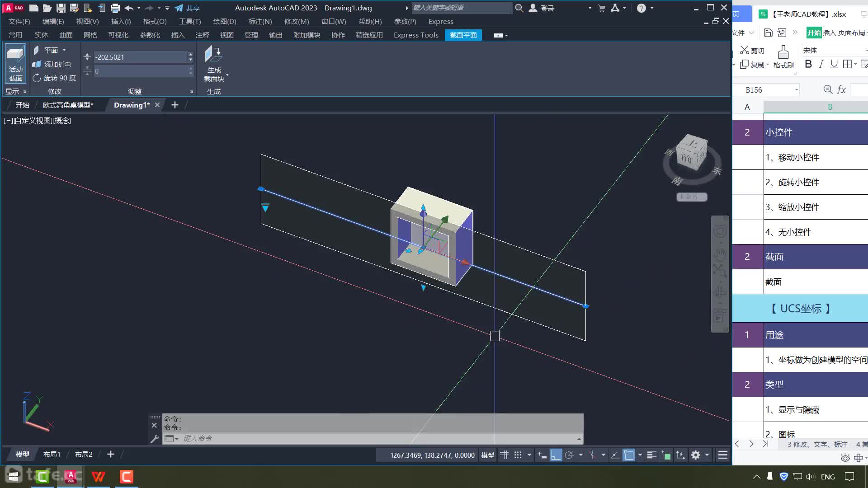Switch to the 欧式高角桌模型 drawing tab

(68, 105)
